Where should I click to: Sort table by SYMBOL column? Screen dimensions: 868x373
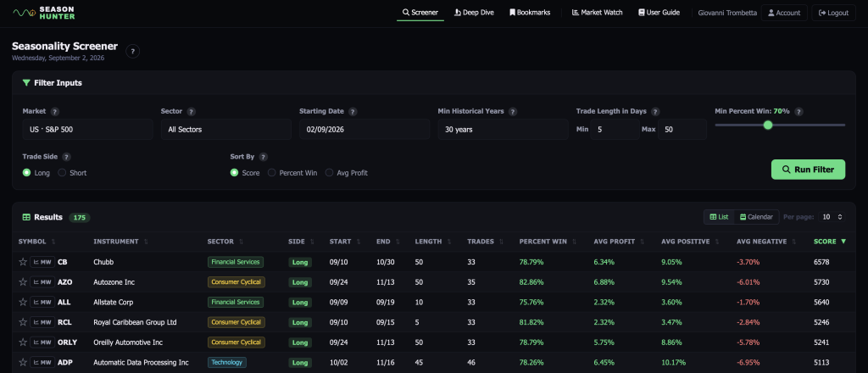point(36,242)
